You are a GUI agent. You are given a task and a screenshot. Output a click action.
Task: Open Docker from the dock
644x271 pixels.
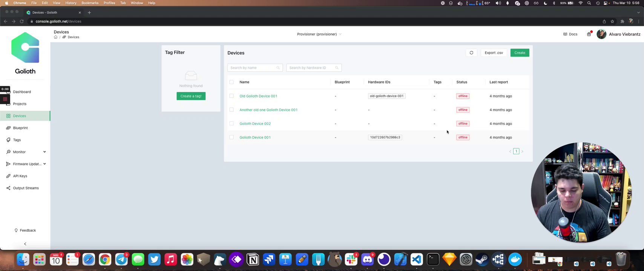click(x=515, y=259)
